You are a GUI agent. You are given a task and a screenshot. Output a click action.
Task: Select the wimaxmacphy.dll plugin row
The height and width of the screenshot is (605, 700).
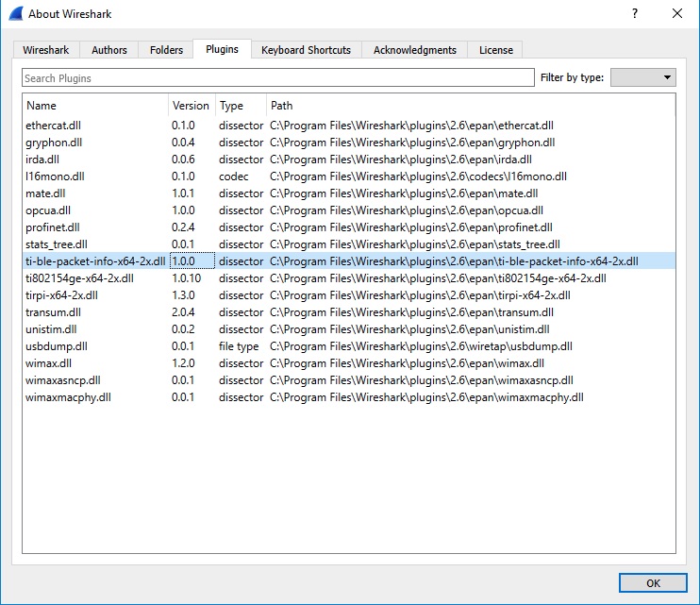pos(349,397)
